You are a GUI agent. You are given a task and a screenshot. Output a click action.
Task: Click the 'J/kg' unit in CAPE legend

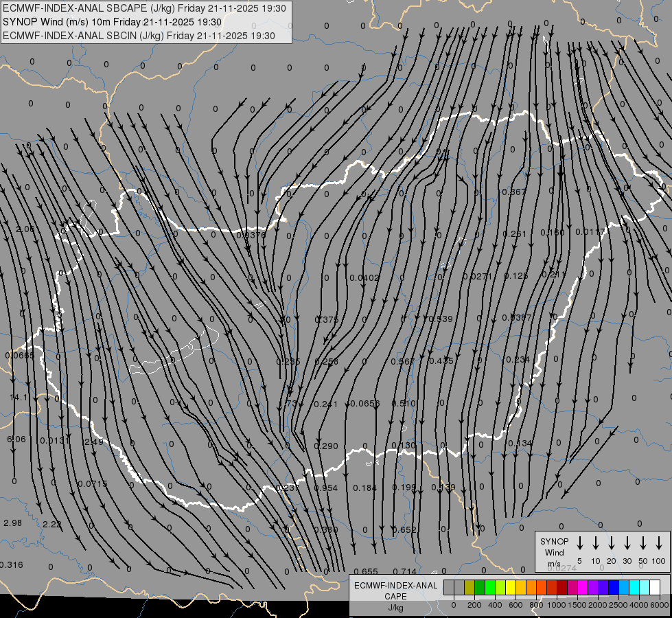pos(395,608)
